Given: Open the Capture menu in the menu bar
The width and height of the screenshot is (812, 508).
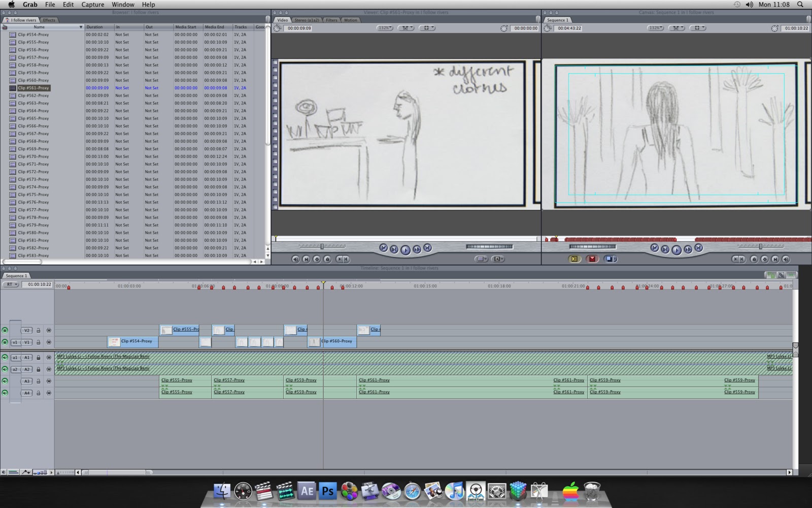Looking at the screenshot, I should [x=93, y=5].
